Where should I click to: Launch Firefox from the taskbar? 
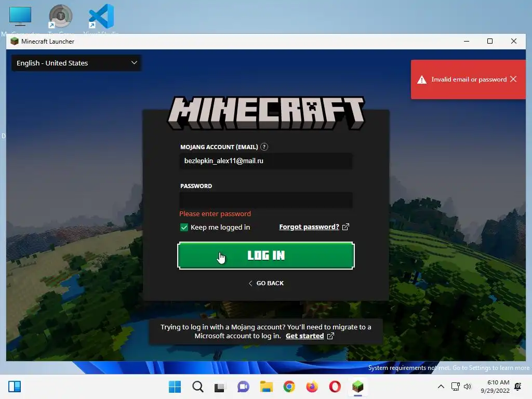click(x=312, y=387)
